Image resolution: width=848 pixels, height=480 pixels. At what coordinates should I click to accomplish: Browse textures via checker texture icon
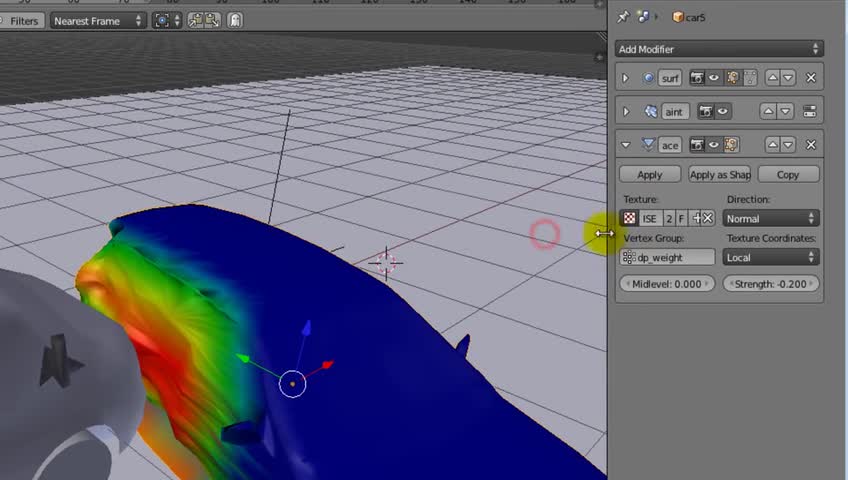coord(629,218)
